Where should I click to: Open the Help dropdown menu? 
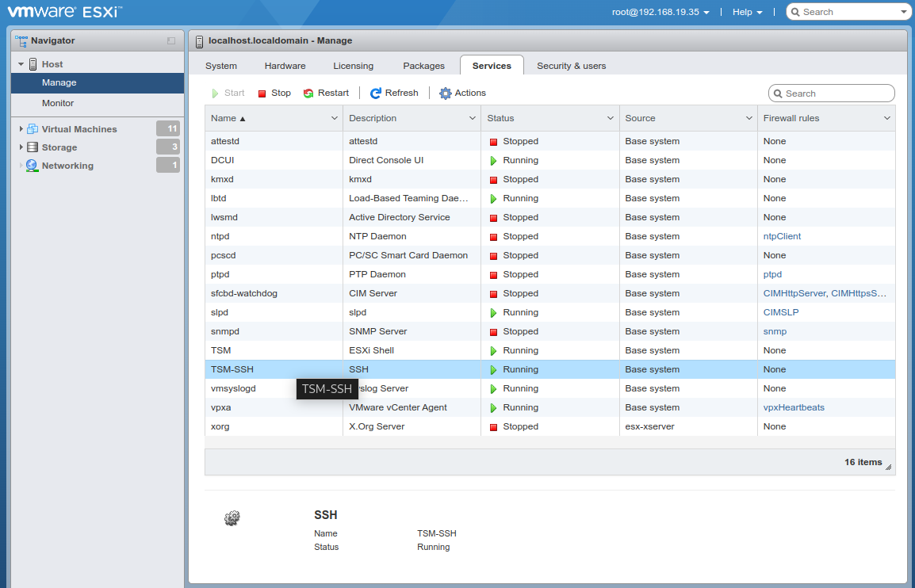click(747, 12)
